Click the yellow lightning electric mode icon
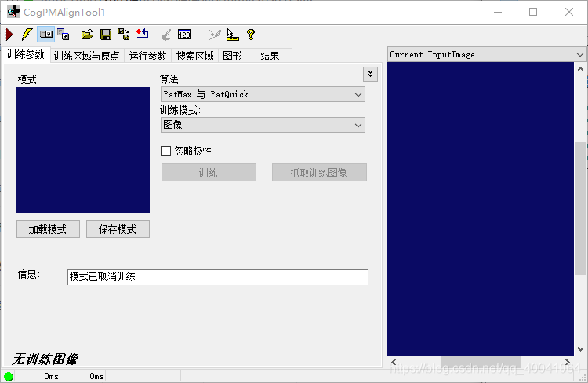588x383 pixels. [27, 35]
